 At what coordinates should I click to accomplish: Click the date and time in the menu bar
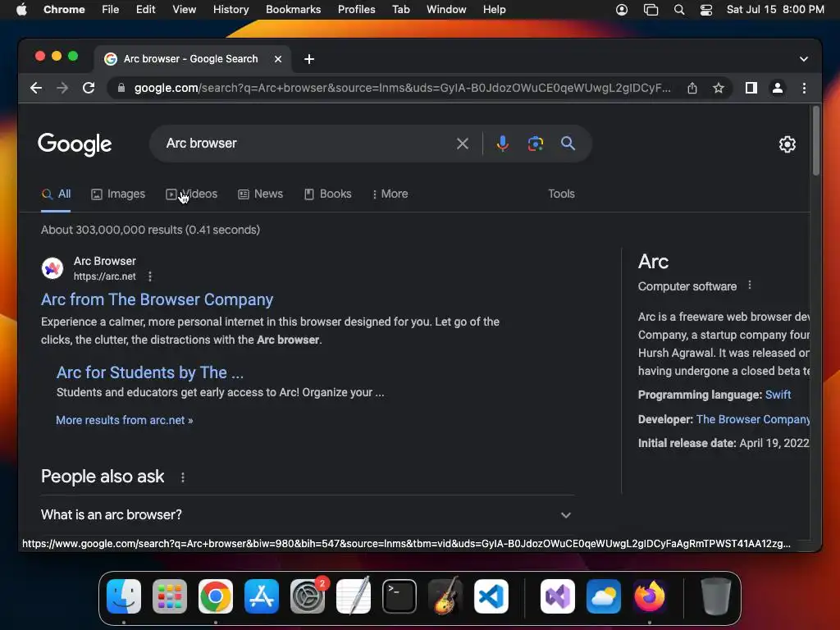point(775,10)
